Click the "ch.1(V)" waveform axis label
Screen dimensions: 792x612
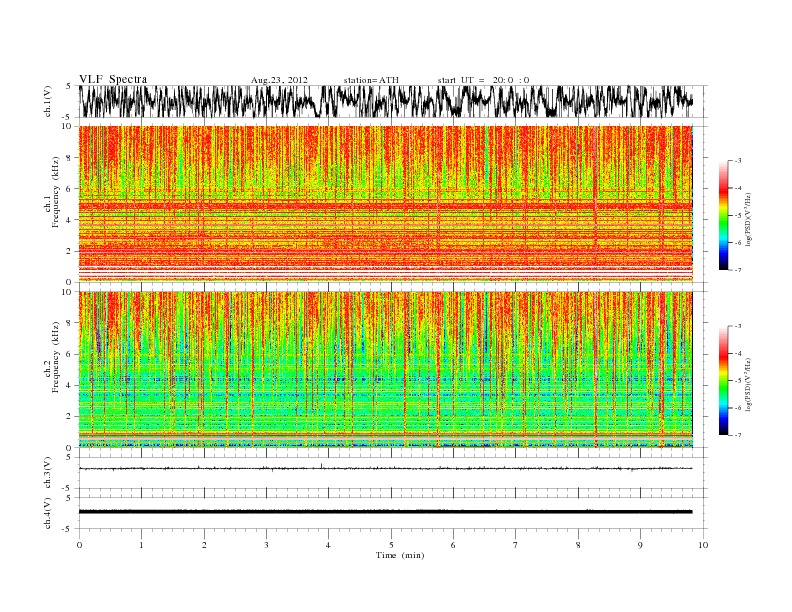(x=48, y=101)
